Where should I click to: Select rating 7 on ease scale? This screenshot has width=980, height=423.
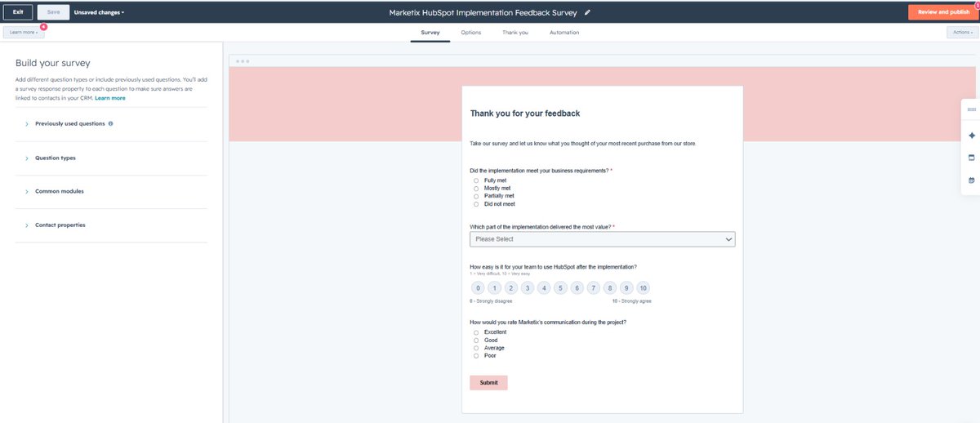[x=594, y=287]
